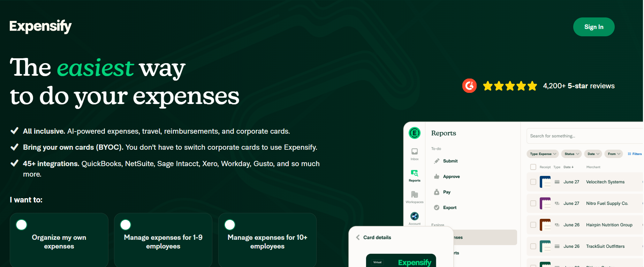Viewport: 644px width, 267px height.
Task: Check the Velocitech Systems row checkbox
Action: coord(533,182)
